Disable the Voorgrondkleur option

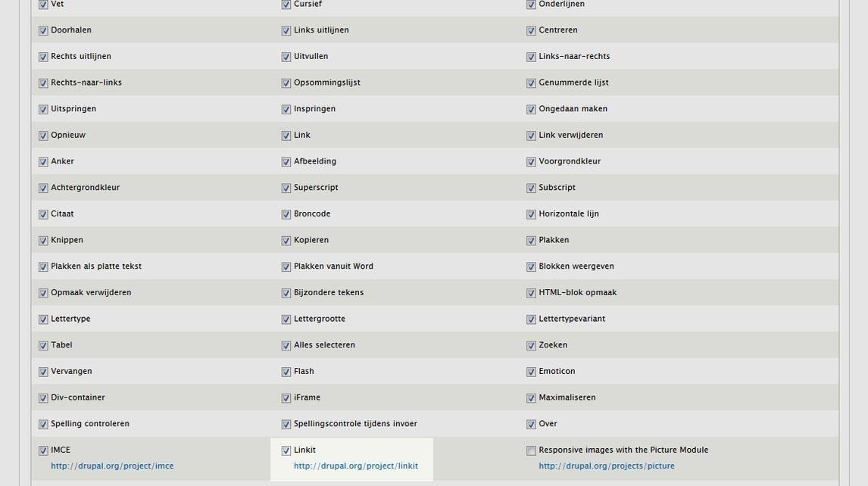pyautogui.click(x=532, y=162)
